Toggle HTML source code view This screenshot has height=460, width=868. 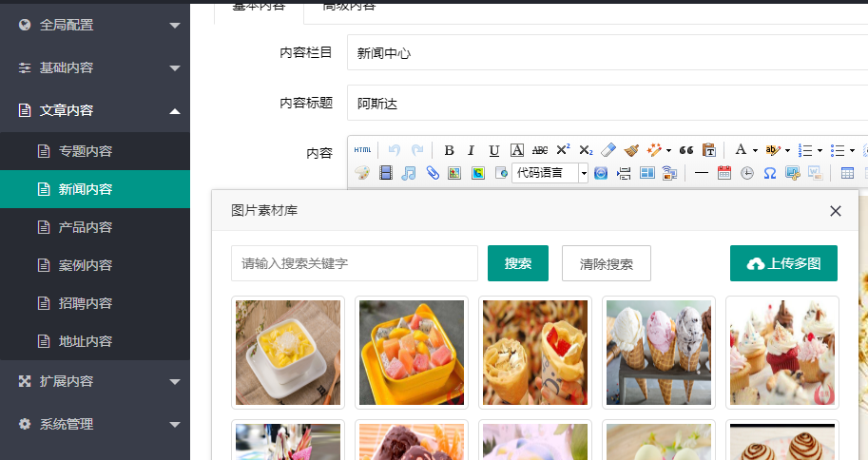coord(362,150)
